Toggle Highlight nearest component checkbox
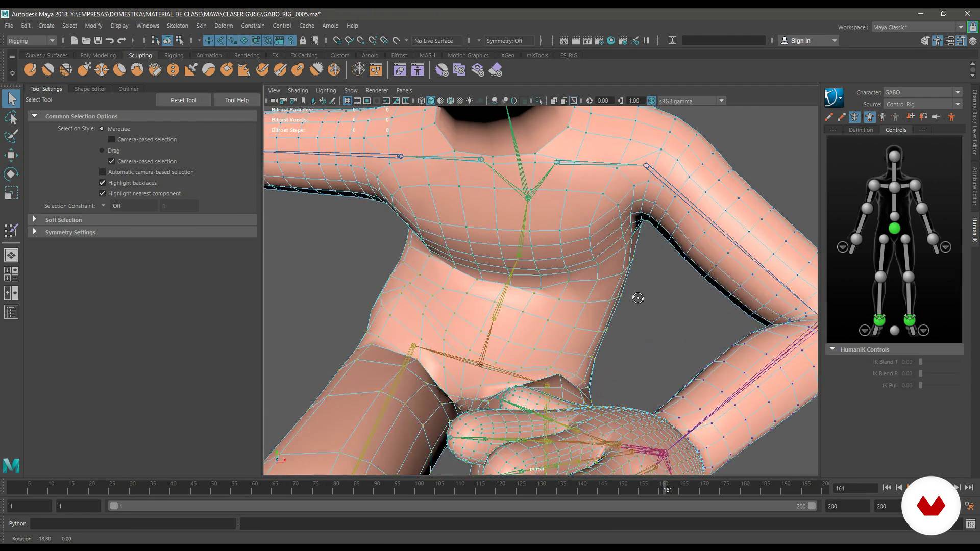This screenshot has width=980, height=551. [102, 193]
